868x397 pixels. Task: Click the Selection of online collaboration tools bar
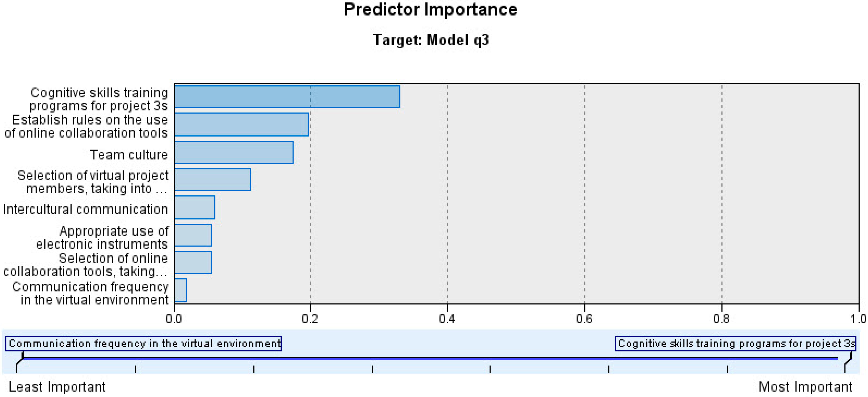click(x=193, y=262)
